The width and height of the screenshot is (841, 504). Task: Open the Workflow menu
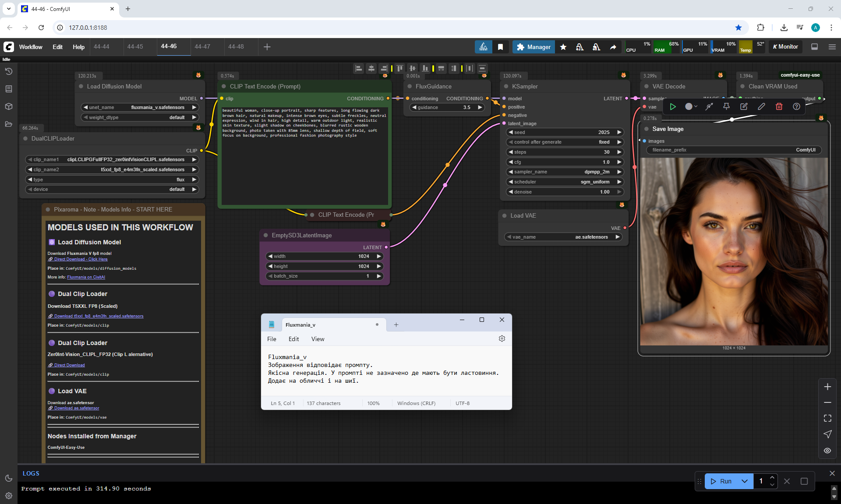31,47
